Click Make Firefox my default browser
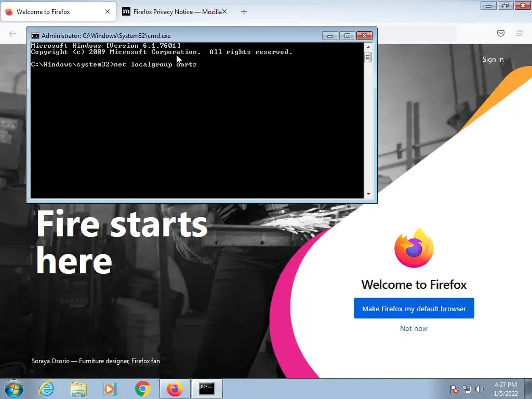The width and height of the screenshot is (532, 399). 414,308
